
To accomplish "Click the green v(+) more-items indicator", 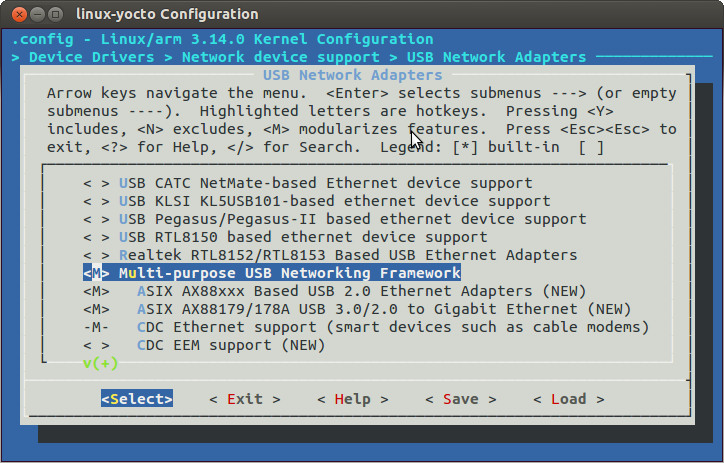I will pos(101,363).
